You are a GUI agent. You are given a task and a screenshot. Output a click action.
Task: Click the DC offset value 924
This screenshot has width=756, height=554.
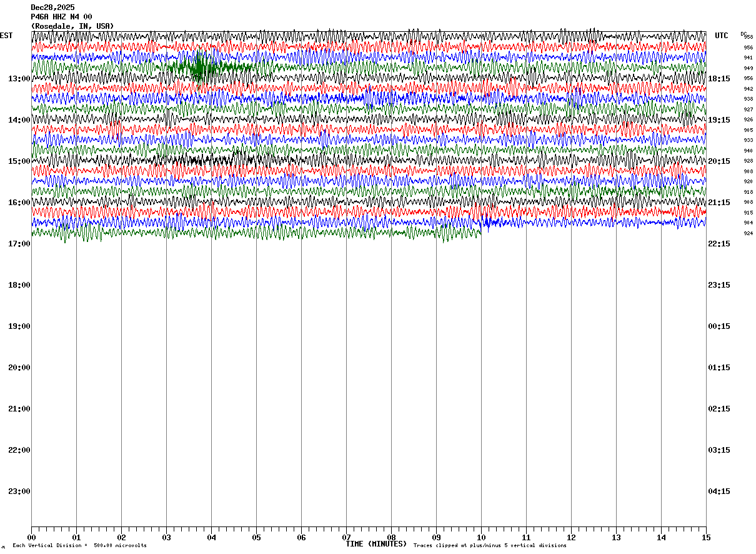coord(748,233)
